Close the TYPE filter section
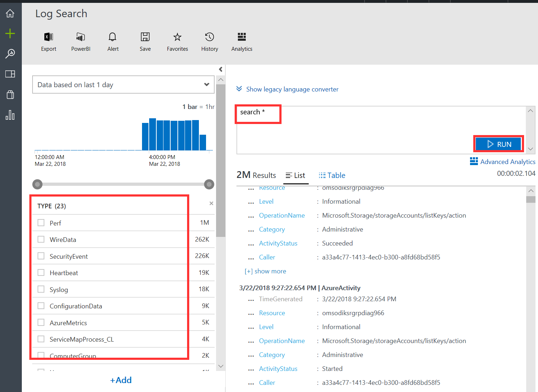The height and width of the screenshot is (392, 538). 211,203
